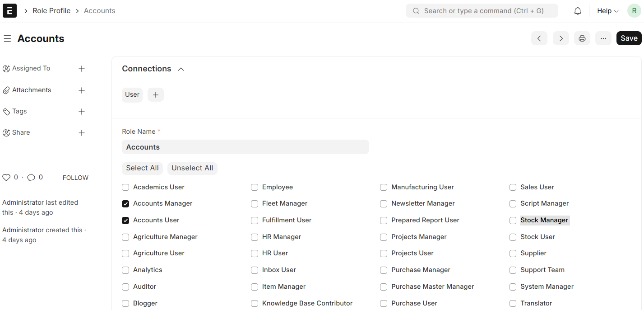Click the ERPNext home logo icon
This screenshot has width=644, height=310.
point(9,11)
